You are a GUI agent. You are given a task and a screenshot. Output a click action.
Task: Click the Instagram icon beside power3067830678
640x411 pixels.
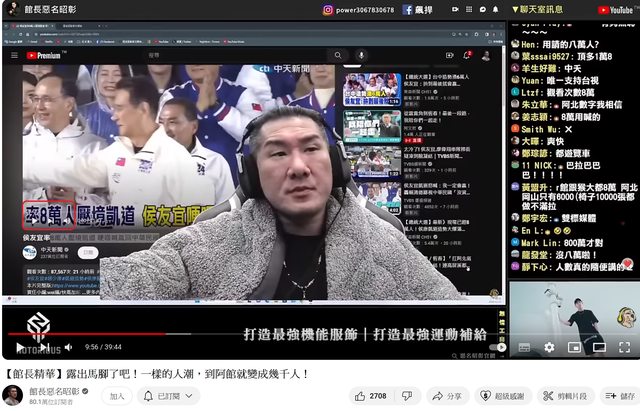coord(328,10)
